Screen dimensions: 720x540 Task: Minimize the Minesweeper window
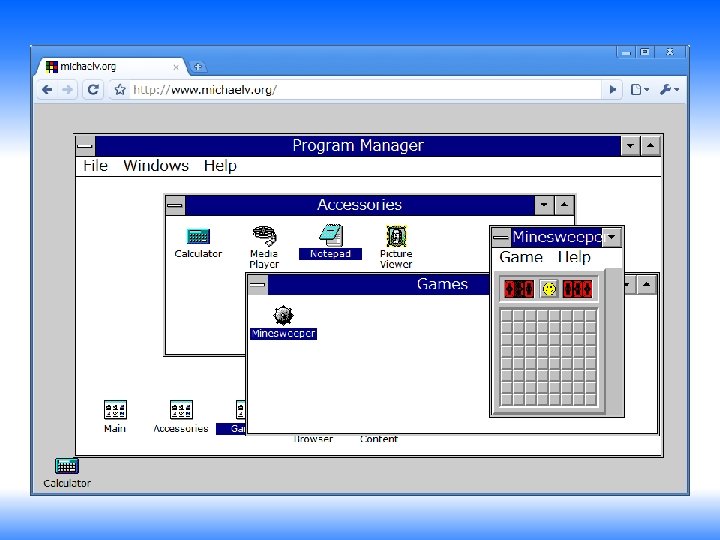(x=612, y=237)
